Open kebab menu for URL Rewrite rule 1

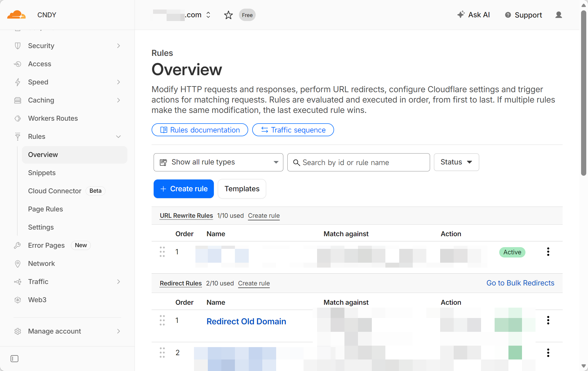coord(548,252)
